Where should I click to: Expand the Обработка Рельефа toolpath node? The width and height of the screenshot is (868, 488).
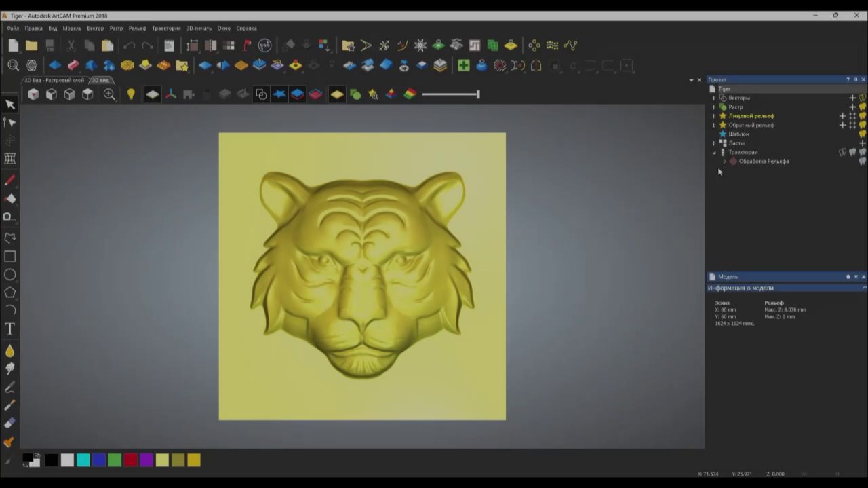(x=724, y=162)
